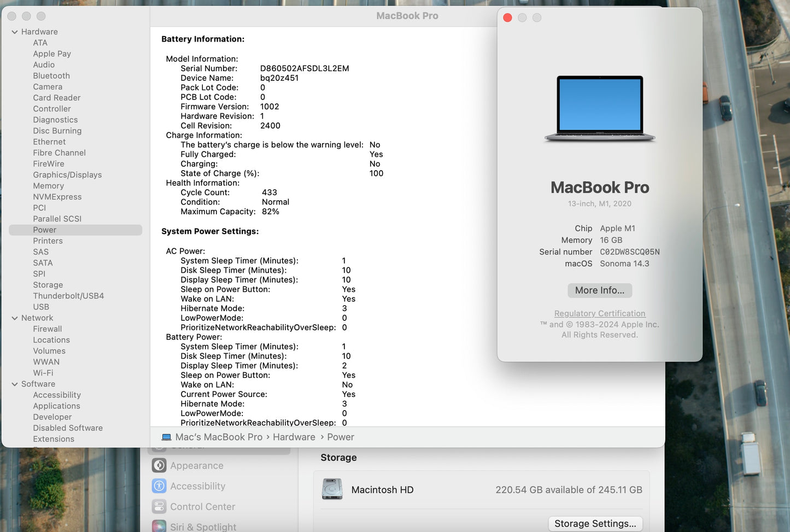Select Extensions under Software

click(x=54, y=439)
